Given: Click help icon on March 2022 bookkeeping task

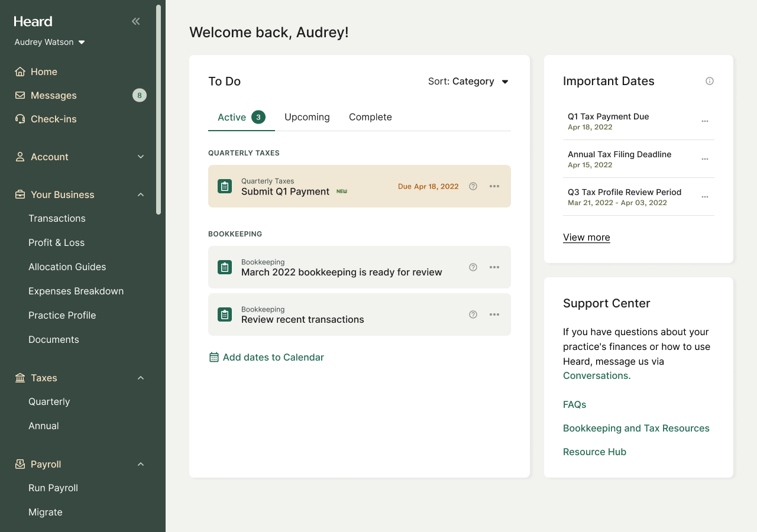Looking at the screenshot, I should (x=473, y=267).
